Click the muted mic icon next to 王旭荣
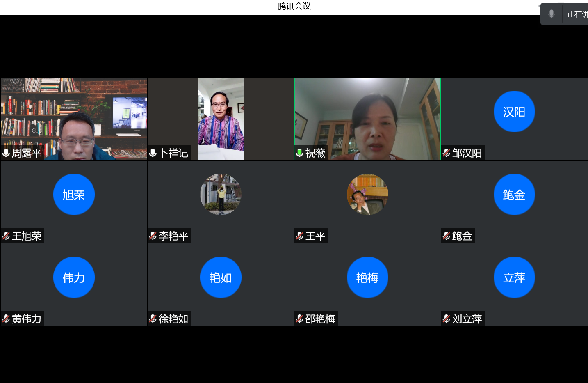Image resolution: width=588 pixels, height=383 pixels. point(6,236)
